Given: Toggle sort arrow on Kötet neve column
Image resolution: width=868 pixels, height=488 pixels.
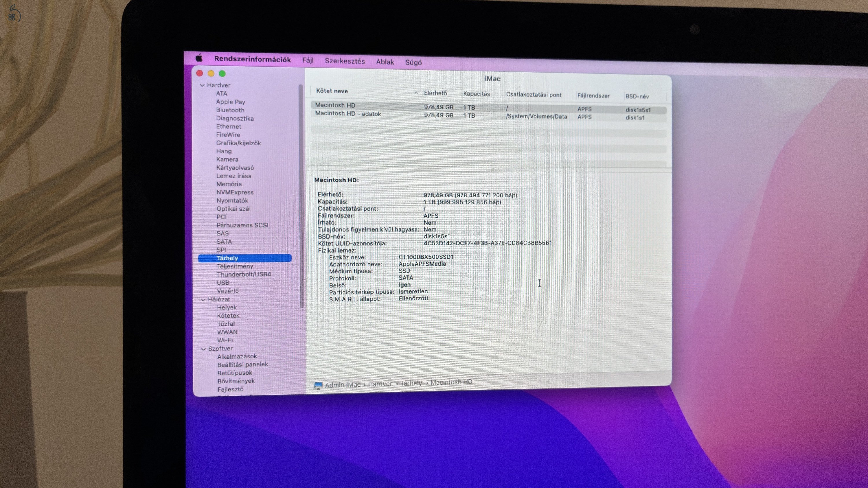Looking at the screenshot, I should 416,93.
